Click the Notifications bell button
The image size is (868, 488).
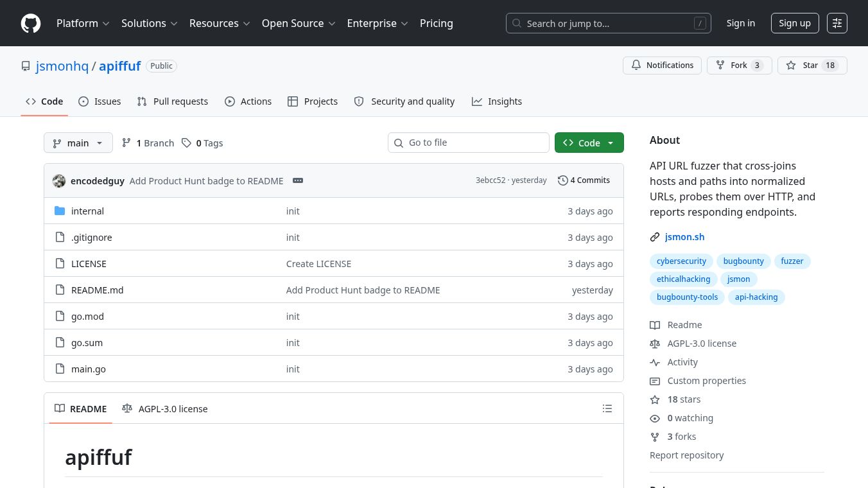coord(663,65)
